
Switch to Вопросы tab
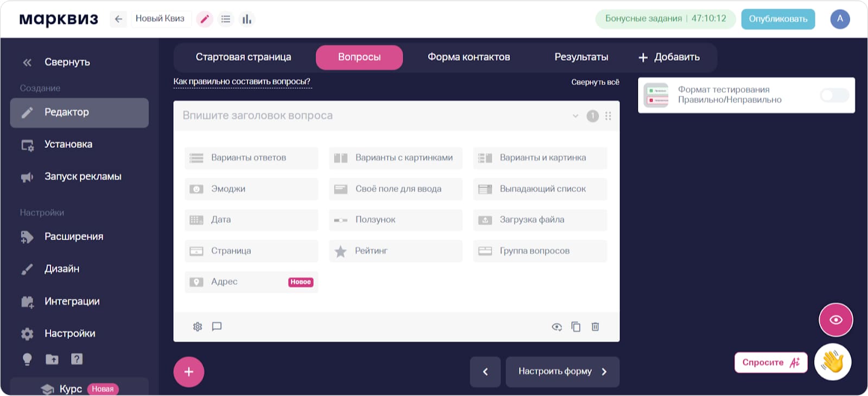click(359, 57)
